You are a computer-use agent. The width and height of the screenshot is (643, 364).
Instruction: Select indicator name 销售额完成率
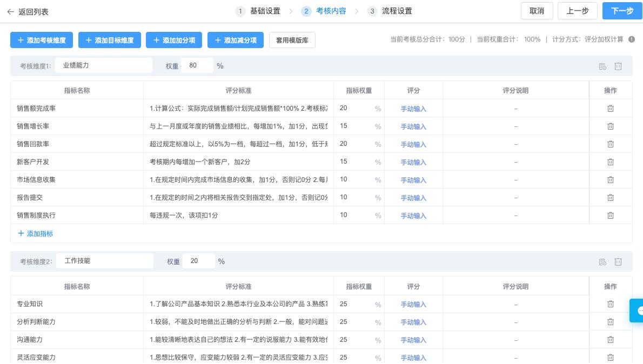click(x=36, y=108)
